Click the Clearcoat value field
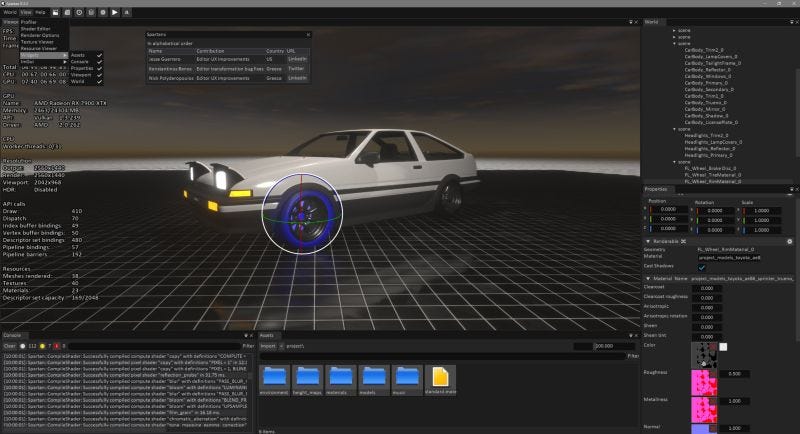The width and height of the screenshot is (800, 434). (x=707, y=288)
